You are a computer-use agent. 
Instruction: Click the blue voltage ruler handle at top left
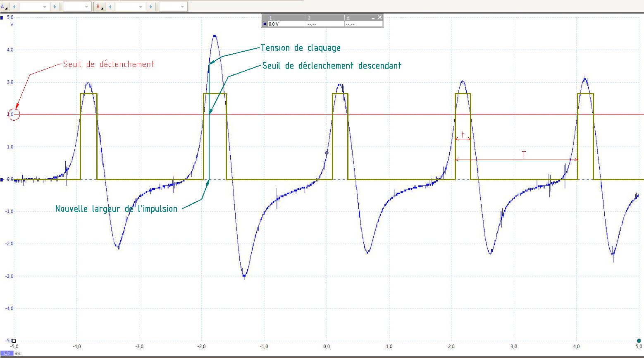[x=2, y=18]
